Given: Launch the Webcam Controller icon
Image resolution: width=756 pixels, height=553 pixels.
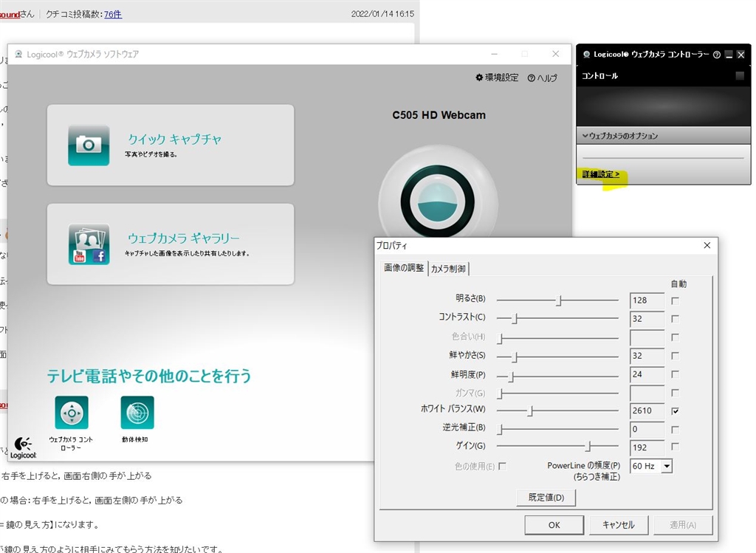Looking at the screenshot, I should point(72,412).
